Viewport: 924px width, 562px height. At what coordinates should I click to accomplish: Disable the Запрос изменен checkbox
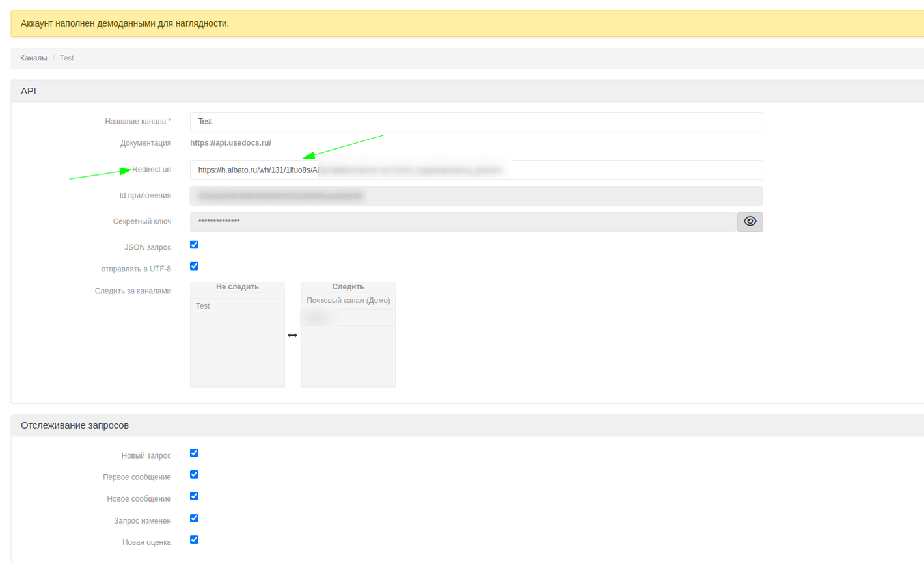(194, 518)
